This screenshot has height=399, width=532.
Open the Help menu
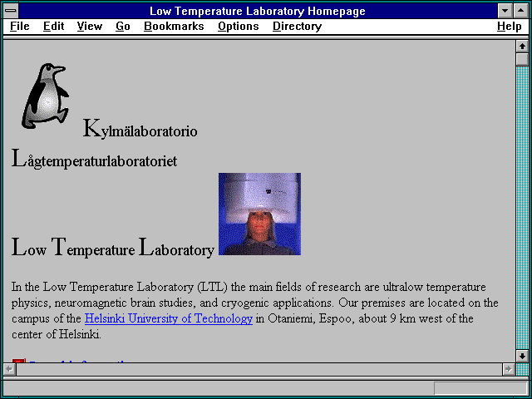tap(509, 26)
